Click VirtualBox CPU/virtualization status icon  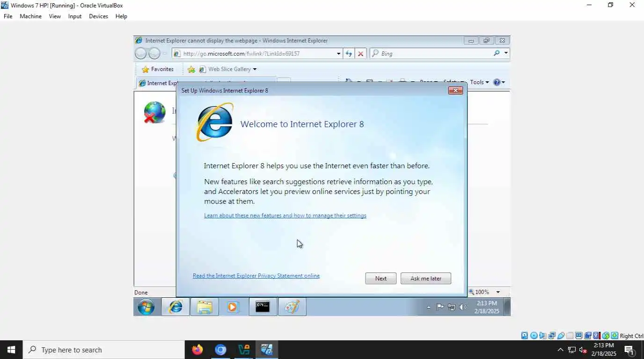(x=597, y=336)
